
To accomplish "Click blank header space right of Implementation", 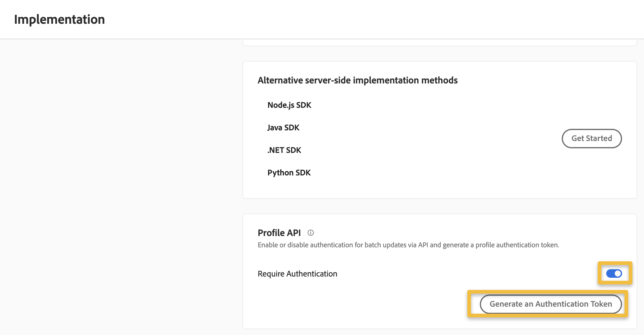I will click(x=366, y=19).
